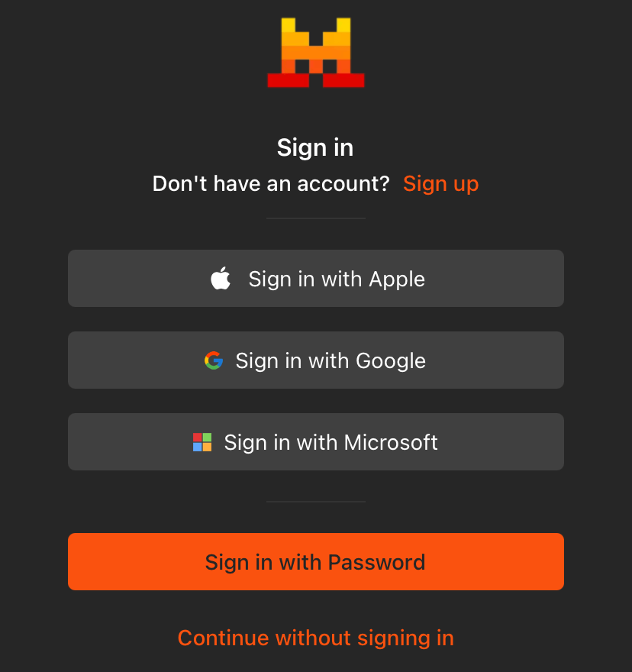
Task: Click the word Google in the sign-in button
Action: click(x=391, y=361)
